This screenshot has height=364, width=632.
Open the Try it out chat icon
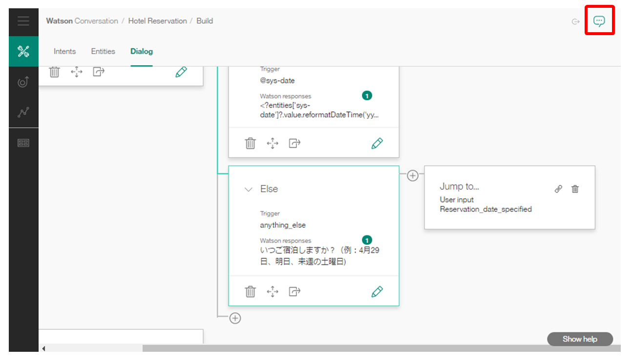pos(599,21)
